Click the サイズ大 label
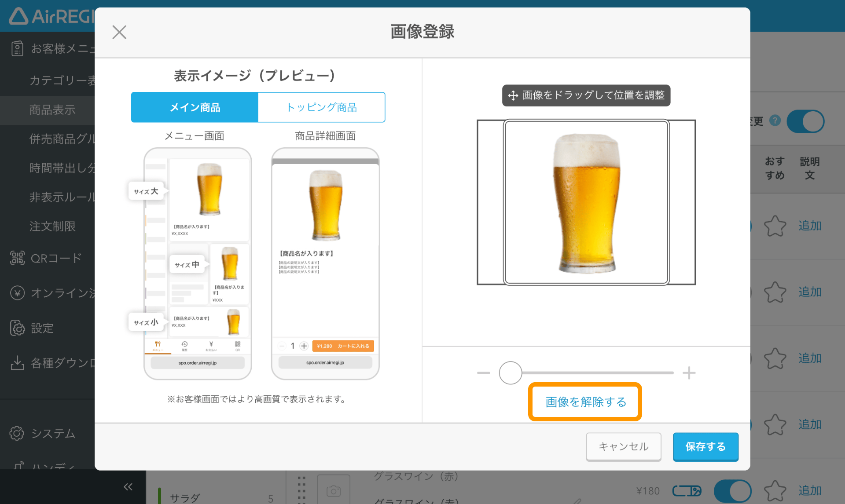Viewport: 845px width, 504px height. 146,191
